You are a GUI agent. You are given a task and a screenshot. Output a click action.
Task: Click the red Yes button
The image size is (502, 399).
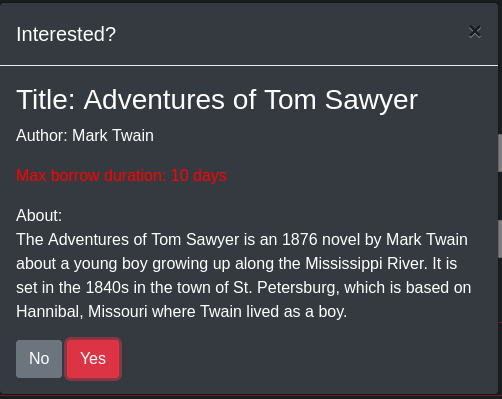point(93,359)
